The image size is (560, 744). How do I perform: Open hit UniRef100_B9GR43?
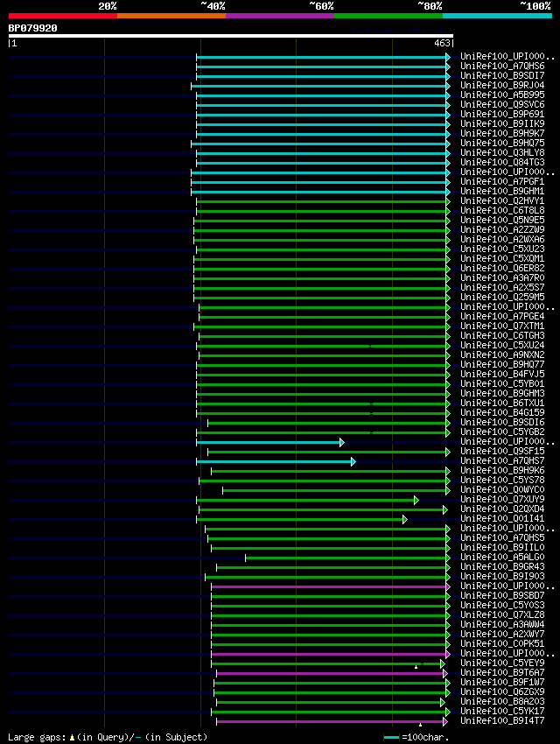tap(502, 566)
